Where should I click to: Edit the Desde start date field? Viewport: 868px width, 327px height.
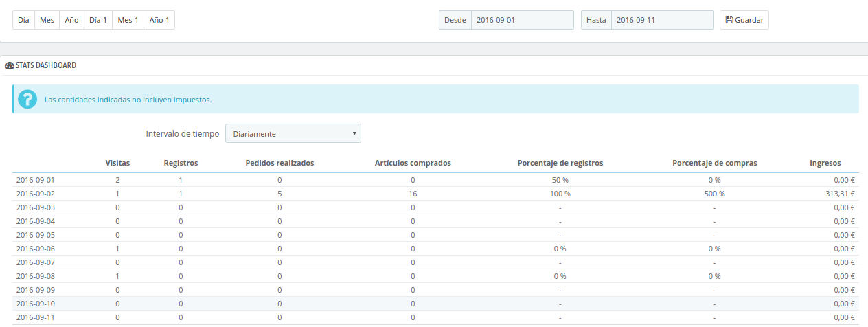click(522, 20)
